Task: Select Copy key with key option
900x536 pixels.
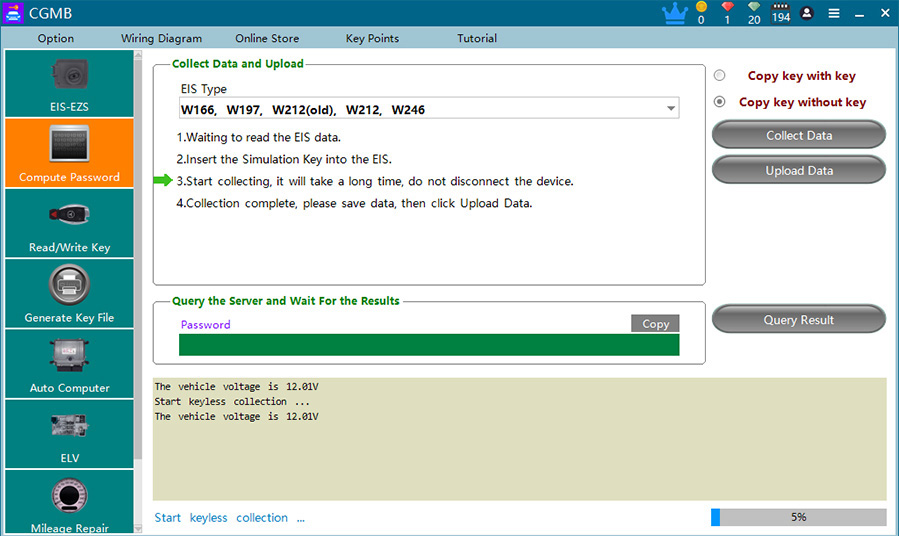Action: [x=720, y=76]
